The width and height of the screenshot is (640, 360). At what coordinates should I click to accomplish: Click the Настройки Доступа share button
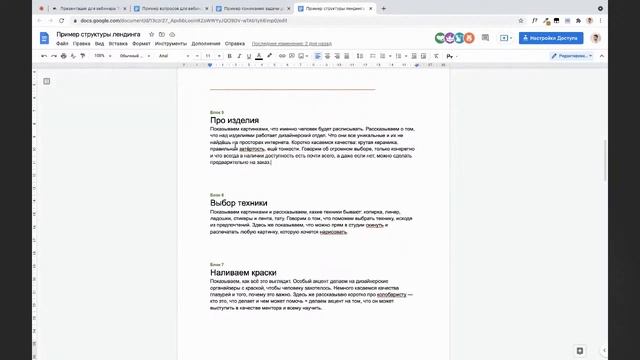tap(551, 38)
